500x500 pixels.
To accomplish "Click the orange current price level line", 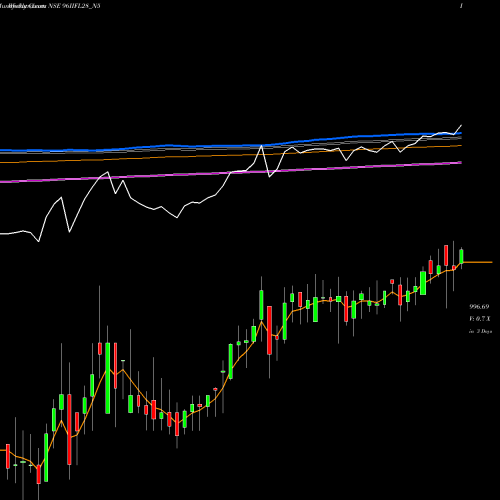I will click(x=478, y=262).
